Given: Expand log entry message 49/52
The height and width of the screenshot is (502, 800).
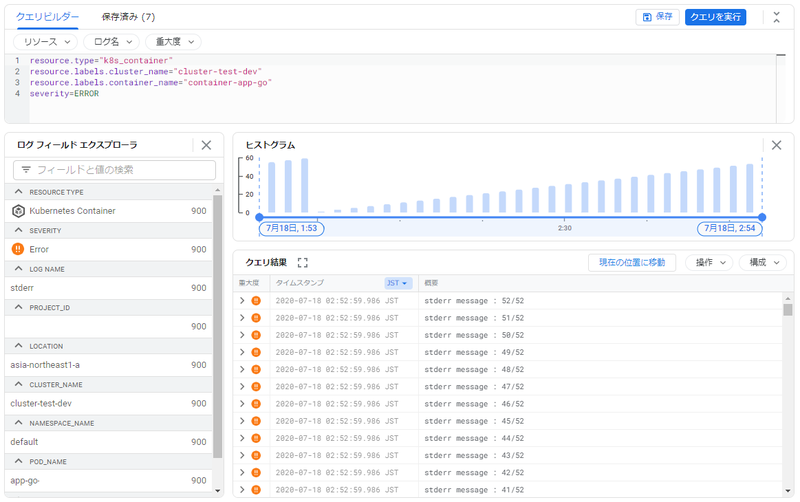Looking at the screenshot, I should point(242,353).
